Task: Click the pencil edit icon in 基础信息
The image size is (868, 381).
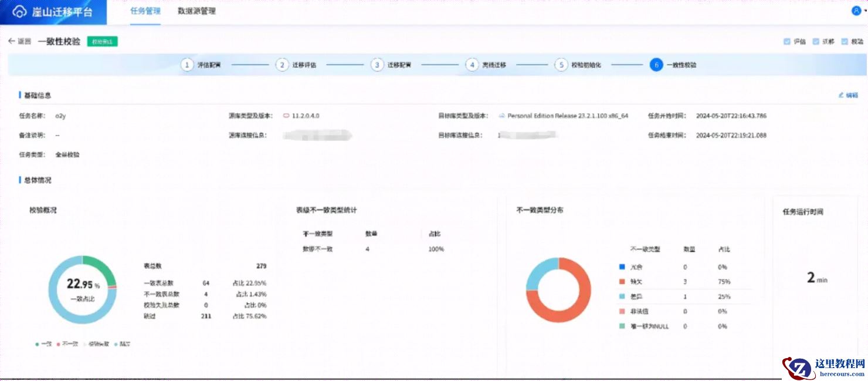Action: pyautogui.click(x=841, y=95)
